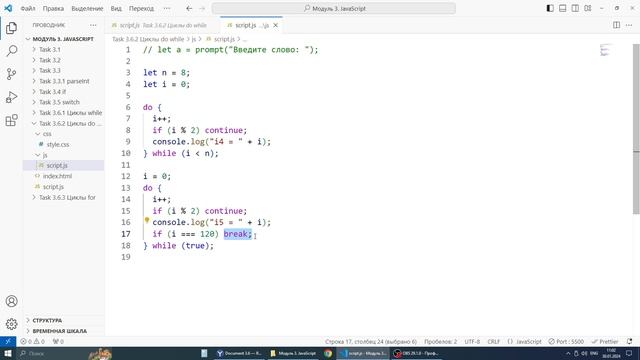Open Windows Start menu
Image resolution: width=640 pixels, height=360 pixels.
8,353
